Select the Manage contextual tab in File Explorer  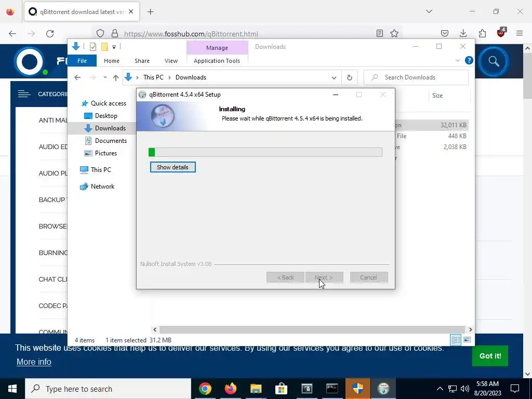pos(217,48)
